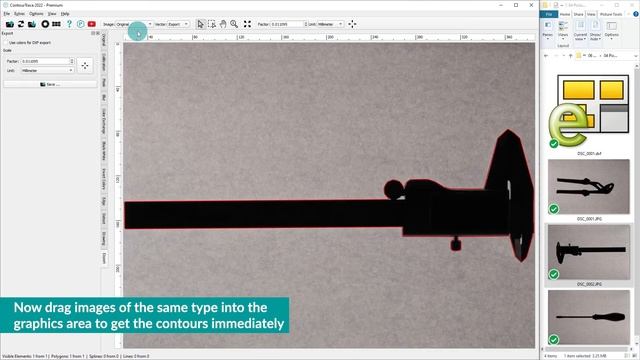Open the toolbar Unit dropdown
The image size is (640, 360).
[330, 24]
